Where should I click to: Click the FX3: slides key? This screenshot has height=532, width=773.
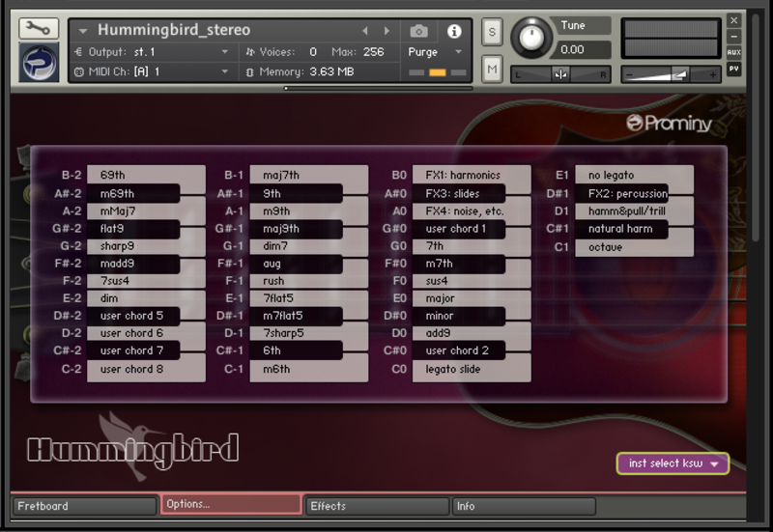458,193
